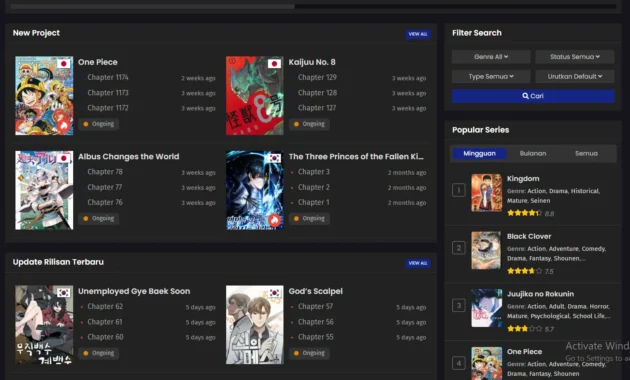630x380 pixels.
Task: Open the Status Semua dropdown
Action: tap(575, 57)
